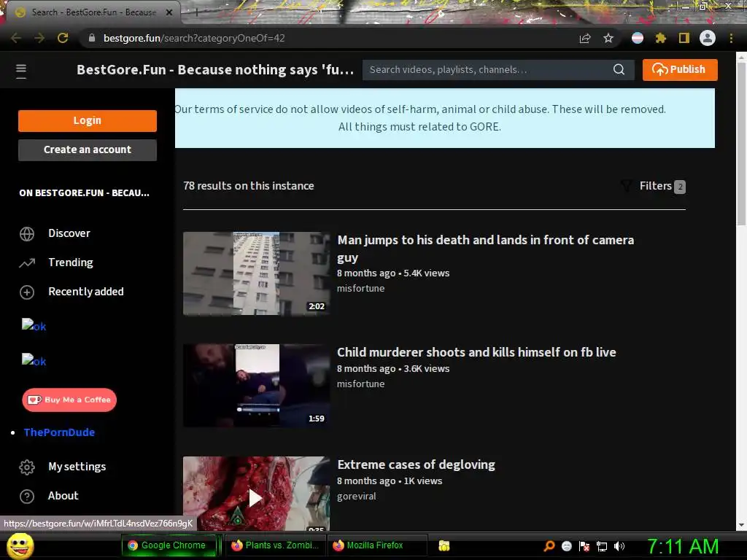Open Discover in the sidebar
This screenshot has height=560, width=747.
(69, 233)
